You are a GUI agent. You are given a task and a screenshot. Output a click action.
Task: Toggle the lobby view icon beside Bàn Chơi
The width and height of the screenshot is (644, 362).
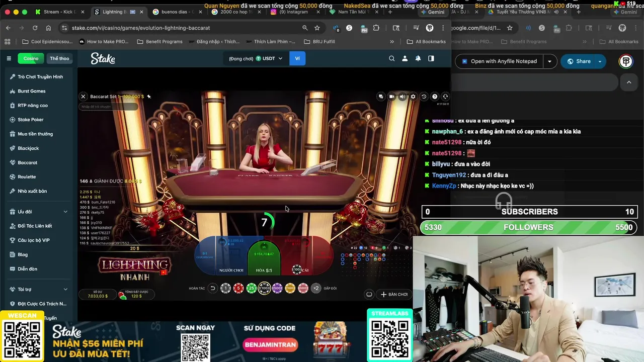pos(369,294)
